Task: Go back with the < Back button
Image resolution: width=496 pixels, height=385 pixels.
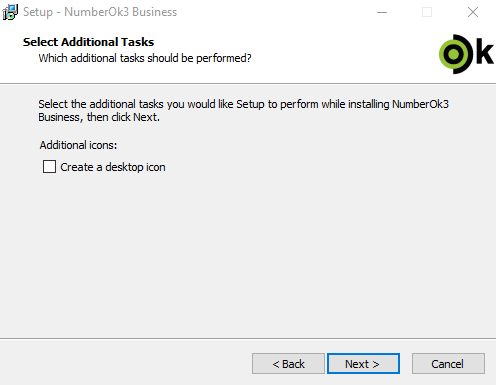Action: [x=288, y=363]
